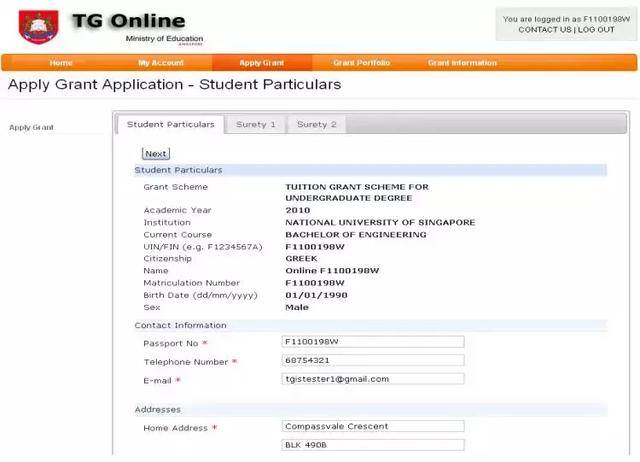Click the Ministry of Education crest logo

tap(38, 27)
